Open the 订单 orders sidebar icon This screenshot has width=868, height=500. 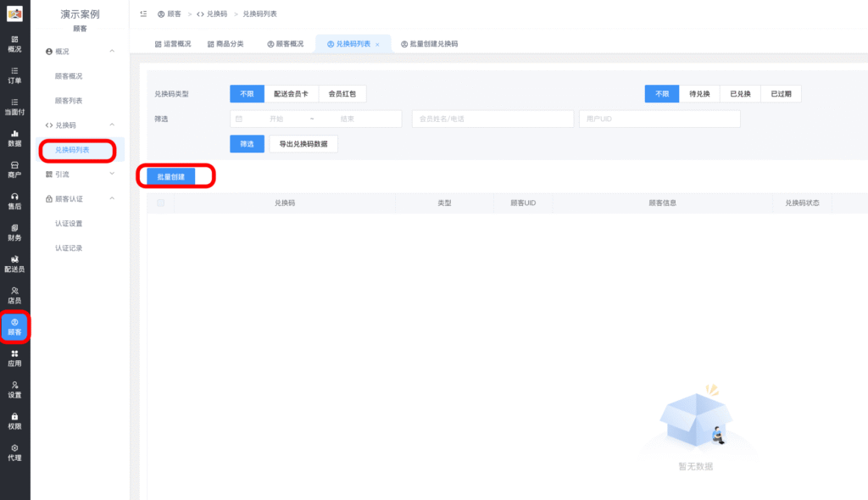point(14,75)
